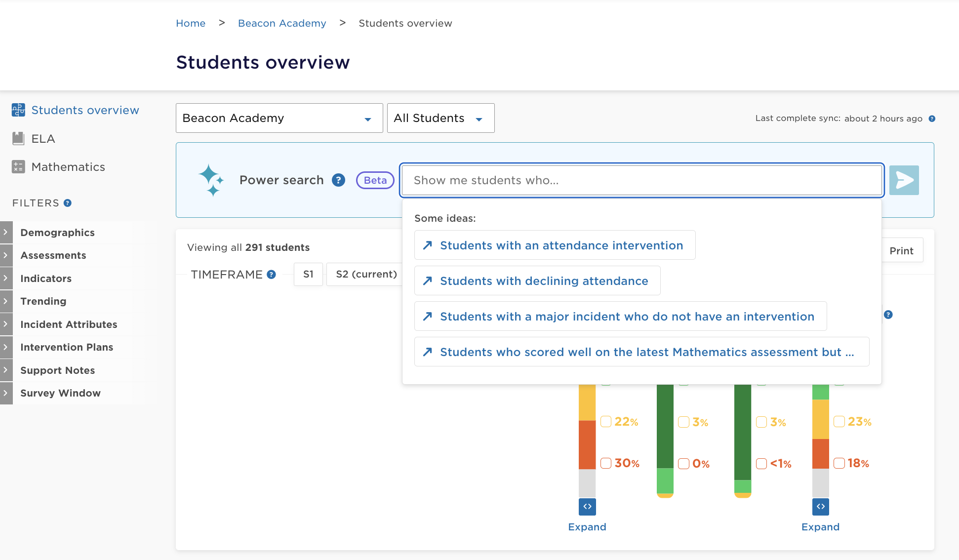This screenshot has width=959, height=560.
Task: Check the 0% orange checkbox
Action: point(683,464)
